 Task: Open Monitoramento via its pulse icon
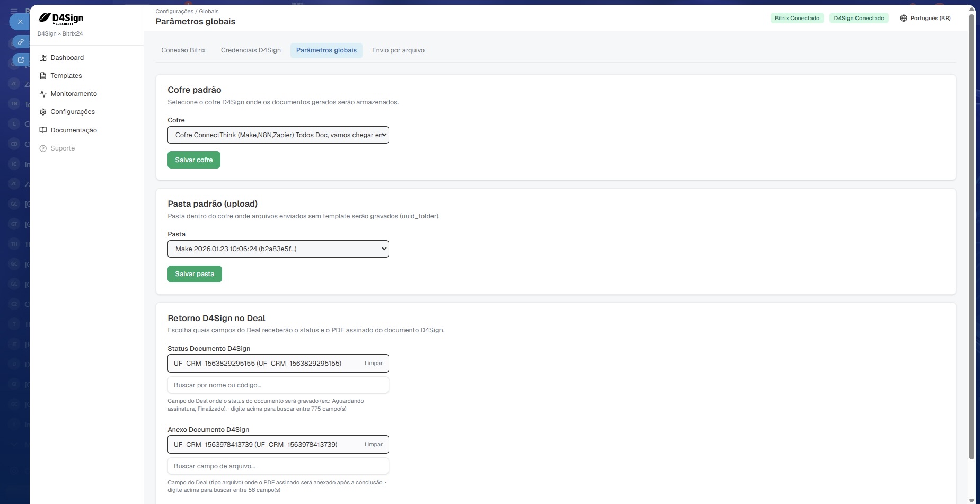43,94
